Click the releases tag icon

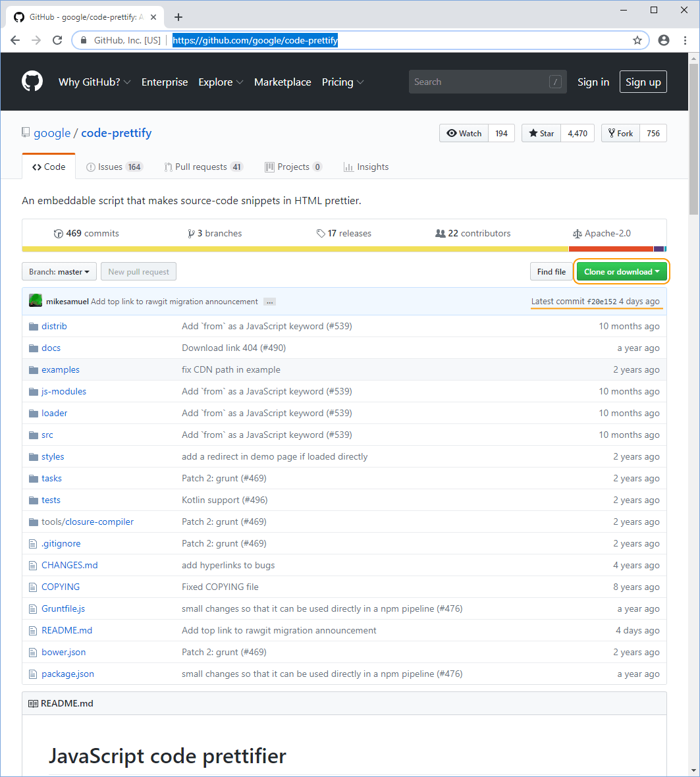321,233
